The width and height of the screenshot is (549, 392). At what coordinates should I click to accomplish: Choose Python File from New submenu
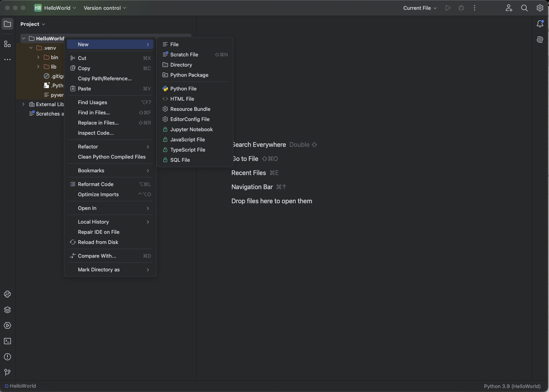click(195, 89)
